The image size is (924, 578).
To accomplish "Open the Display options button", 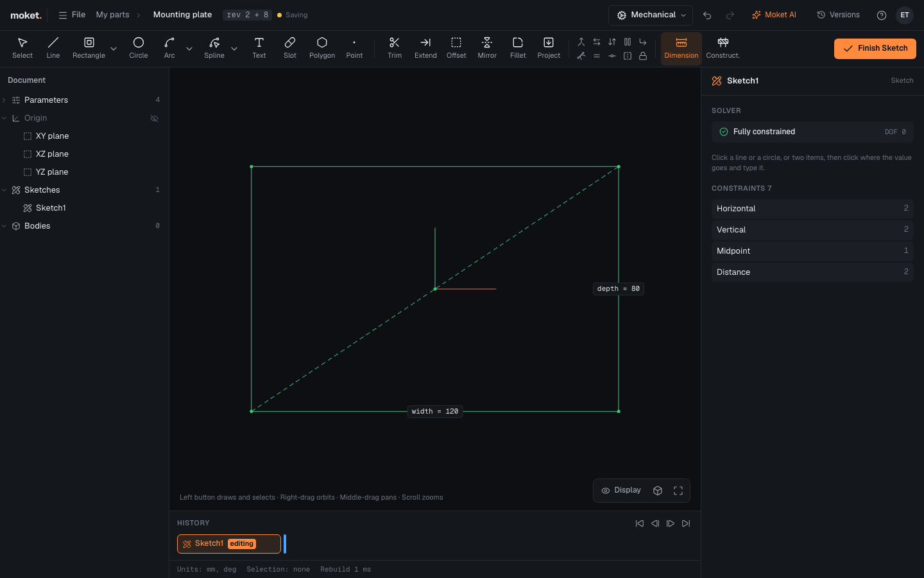I will coord(621,491).
